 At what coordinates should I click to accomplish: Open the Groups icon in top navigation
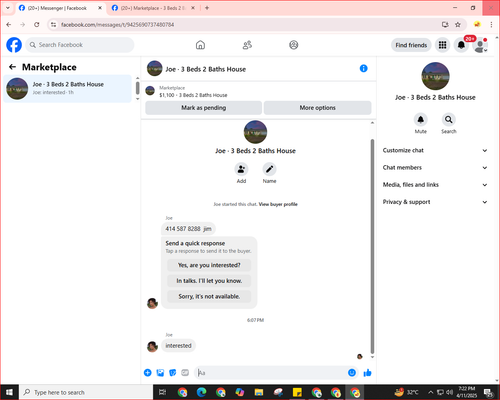294,45
